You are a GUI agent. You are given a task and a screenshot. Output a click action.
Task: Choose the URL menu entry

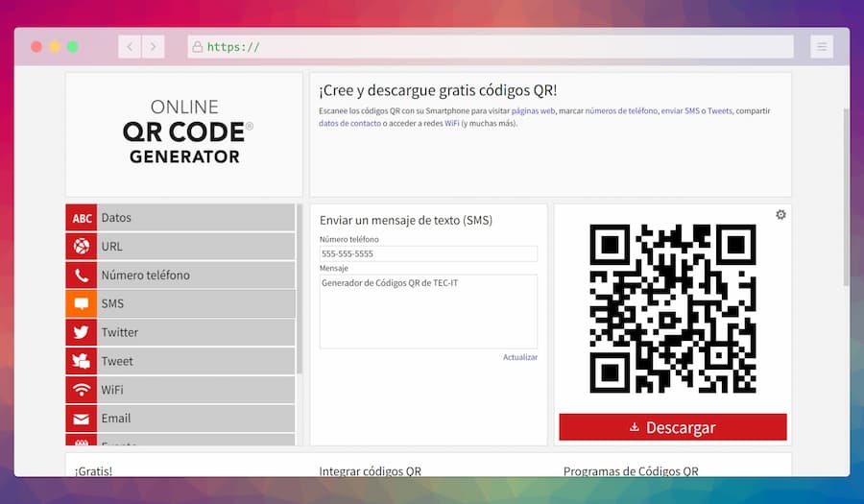point(180,246)
